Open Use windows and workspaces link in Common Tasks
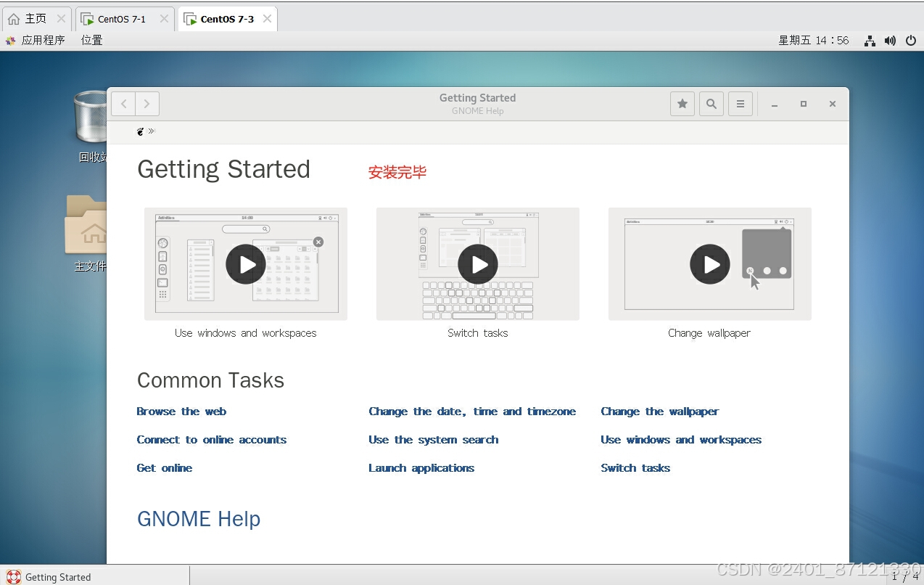 pyautogui.click(x=681, y=440)
